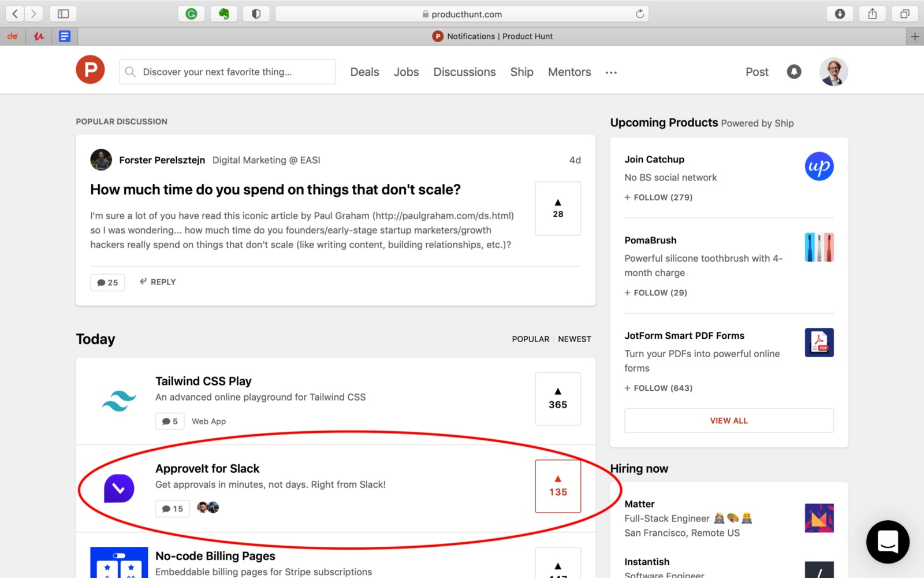Click the ApproveIt for Slack logo

pyautogui.click(x=119, y=488)
